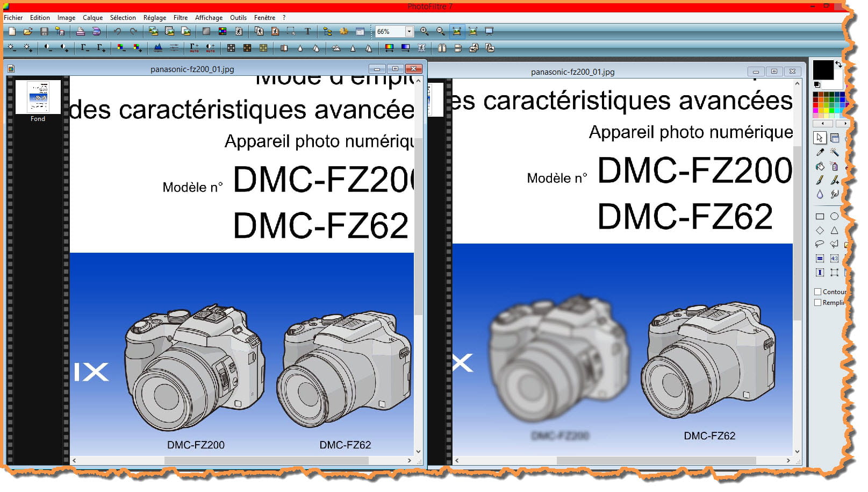
Task: Click the Brightness minus icon
Action: tap(12, 48)
